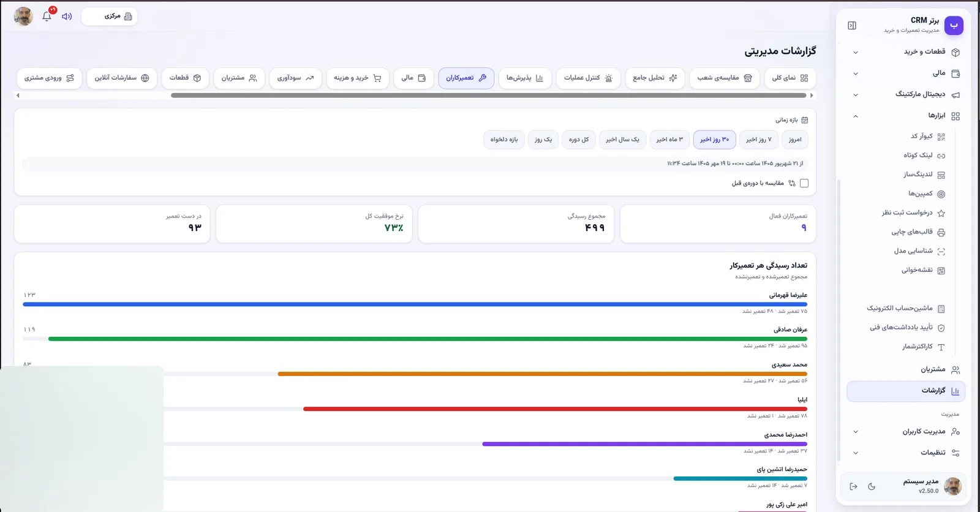Open کاراکترشمار character counter

(x=924, y=347)
